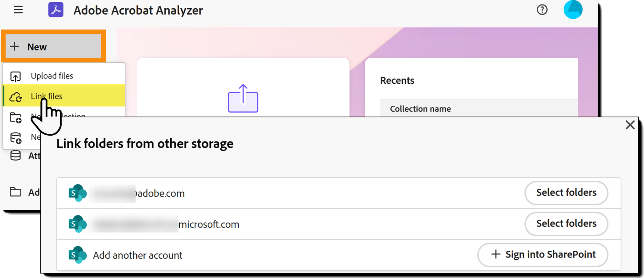Screen dimensions: 644x278
Task: Select folders for the microsoft.com account
Action: click(x=566, y=223)
